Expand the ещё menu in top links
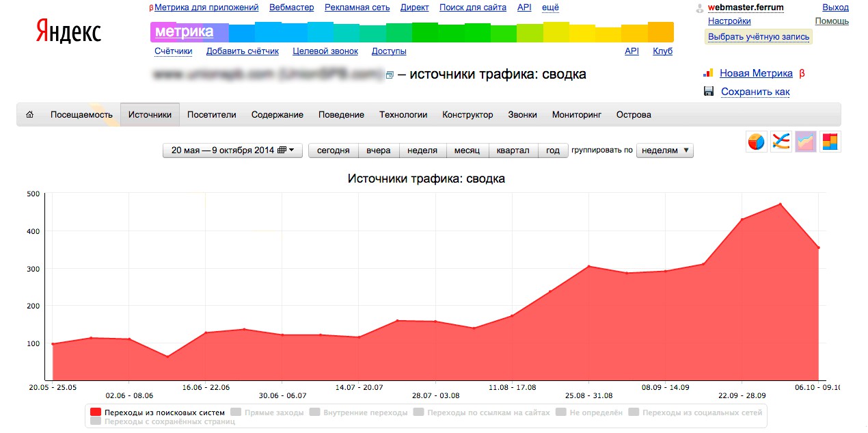The image size is (868, 433). click(x=550, y=8)
